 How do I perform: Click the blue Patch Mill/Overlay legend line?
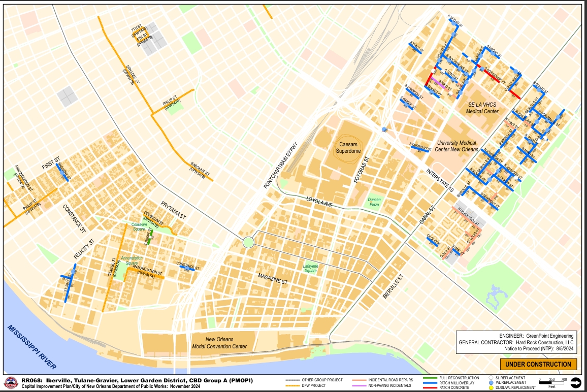point(430,383)
